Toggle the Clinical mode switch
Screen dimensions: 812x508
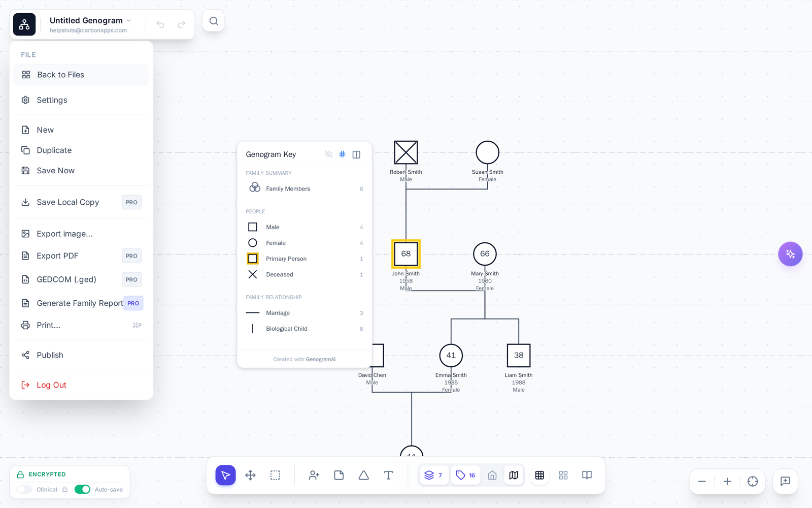pos(24,489)
